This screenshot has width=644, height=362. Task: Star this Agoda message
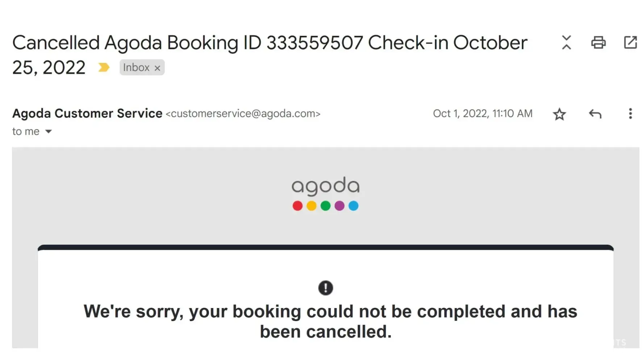click(x=559, y=114)
